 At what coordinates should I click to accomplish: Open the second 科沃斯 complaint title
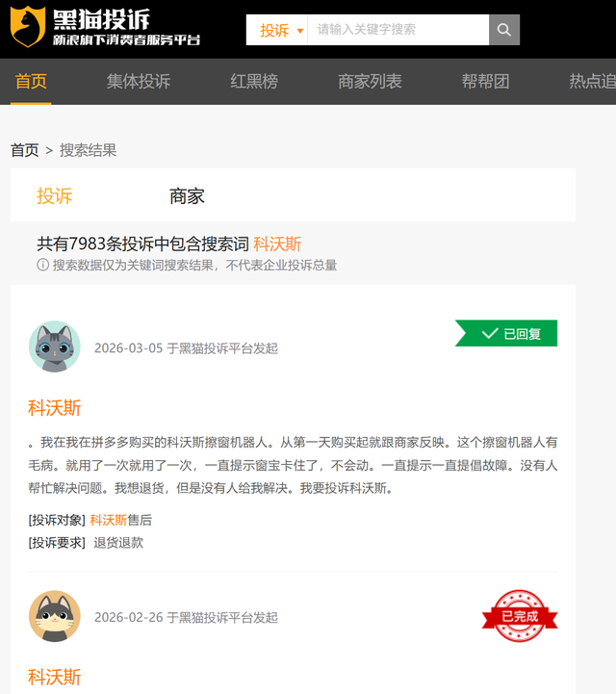click(x=55, y=676)
